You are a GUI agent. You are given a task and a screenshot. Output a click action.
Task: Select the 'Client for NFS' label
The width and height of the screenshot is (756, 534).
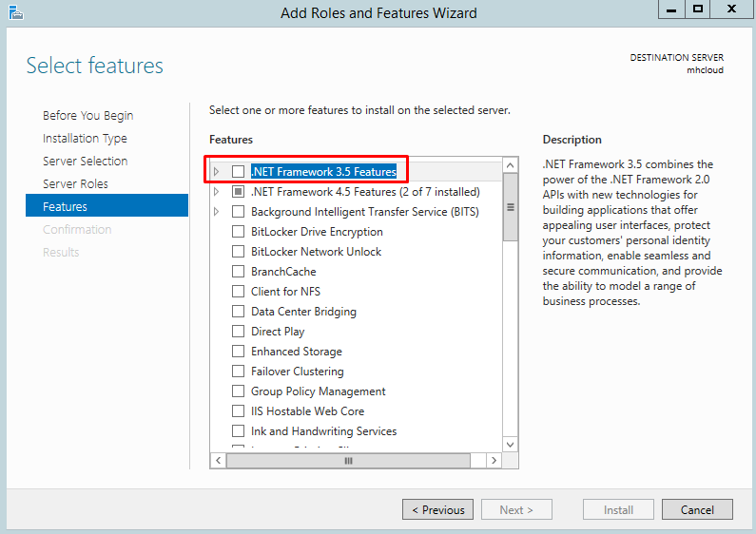coord(285,292)
